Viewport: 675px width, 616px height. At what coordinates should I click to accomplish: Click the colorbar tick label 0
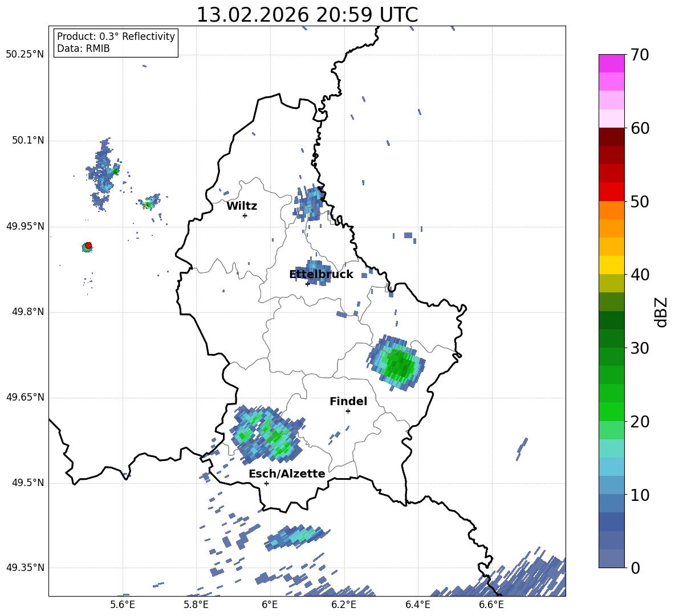click(x=636, y=568)
